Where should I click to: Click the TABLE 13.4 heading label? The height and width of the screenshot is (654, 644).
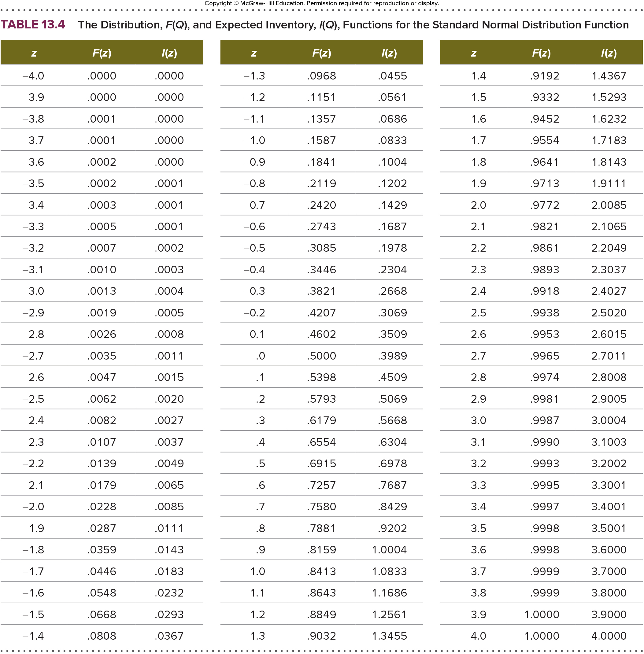click(33, 24)
